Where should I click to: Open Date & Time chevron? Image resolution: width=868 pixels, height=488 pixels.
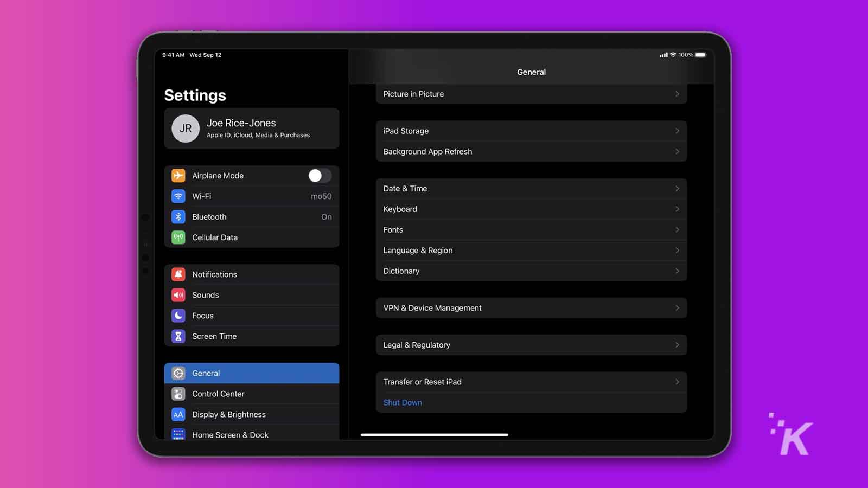click(677, 188)
